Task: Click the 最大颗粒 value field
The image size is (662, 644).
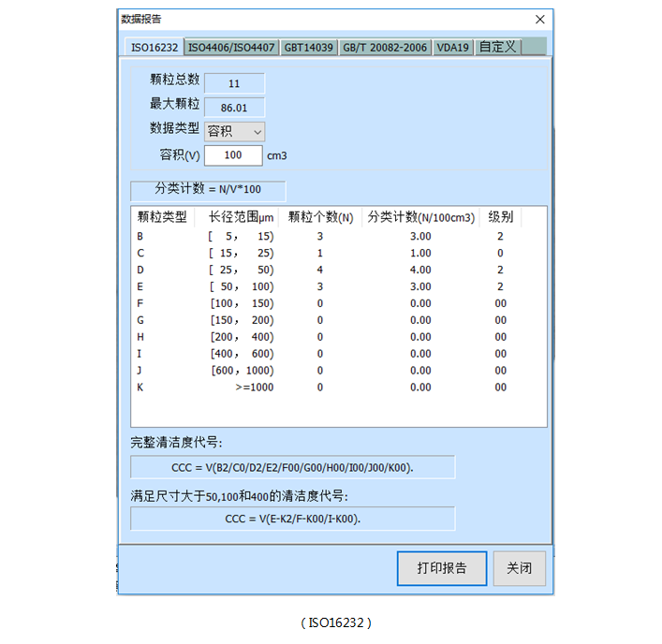Action: pos(234,108)
